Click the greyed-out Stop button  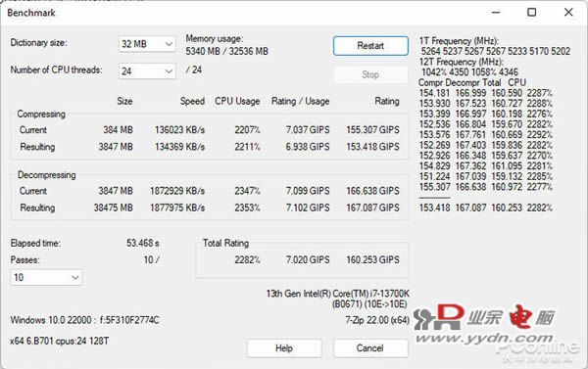(370, 74)
